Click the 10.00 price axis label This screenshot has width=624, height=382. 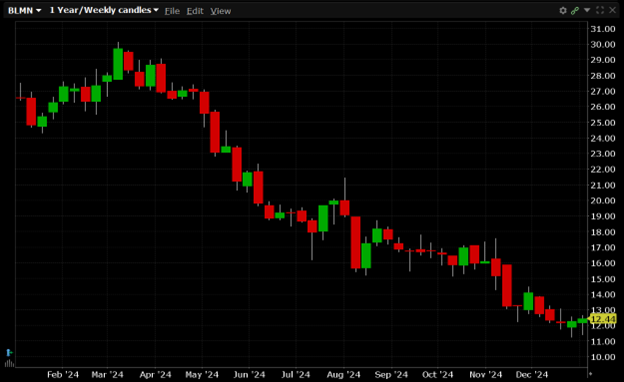point(603,357)
